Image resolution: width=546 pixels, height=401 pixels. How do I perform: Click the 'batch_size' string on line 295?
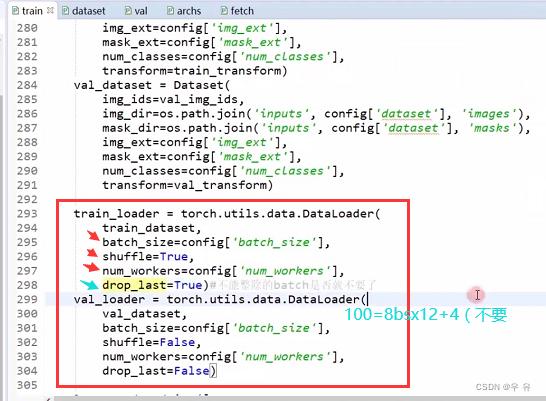pyautogui.click(x=274, y=242)
